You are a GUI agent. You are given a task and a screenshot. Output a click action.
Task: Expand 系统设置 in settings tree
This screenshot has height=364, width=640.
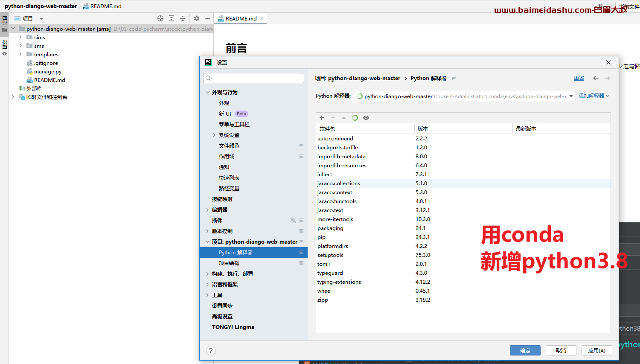pyautogui.click(x=214, y=135)
